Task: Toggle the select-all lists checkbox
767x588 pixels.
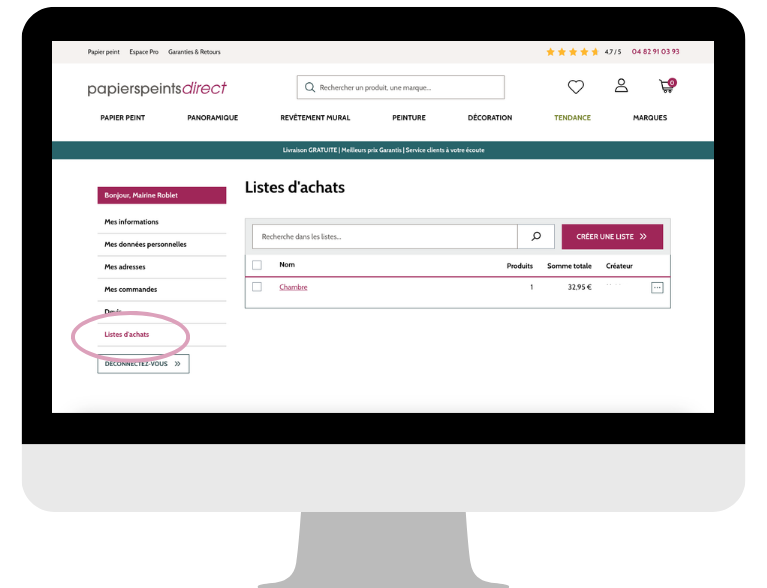Action: (257, 265)
